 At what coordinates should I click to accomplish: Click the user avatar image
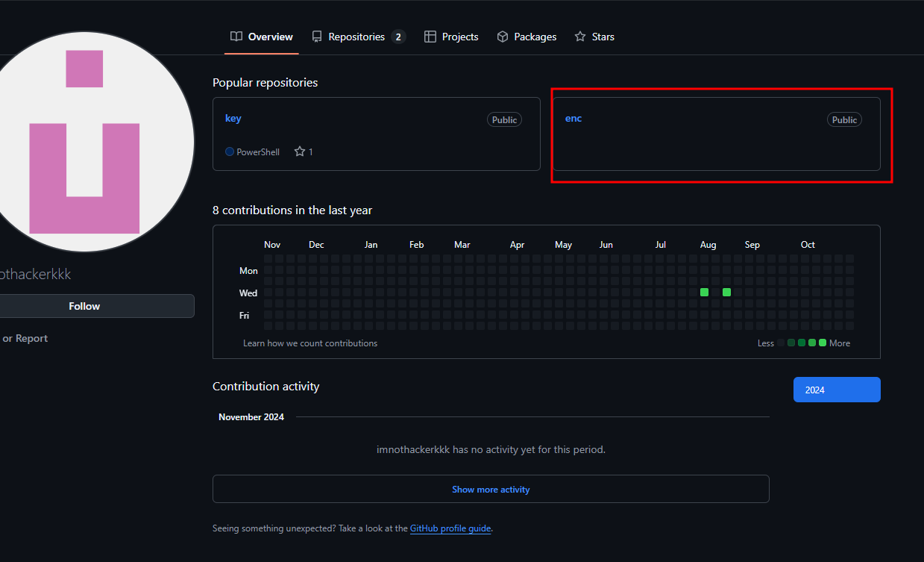(84, 142)
